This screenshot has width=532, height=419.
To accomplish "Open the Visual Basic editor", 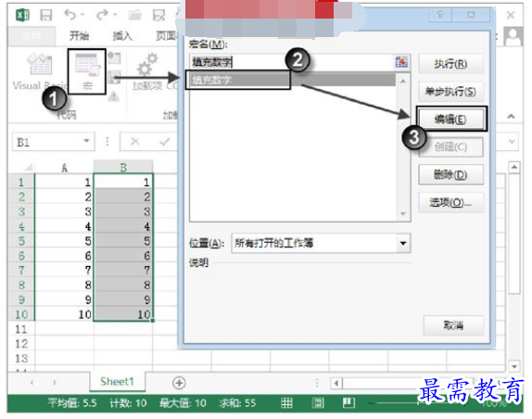I will (40, 71).
